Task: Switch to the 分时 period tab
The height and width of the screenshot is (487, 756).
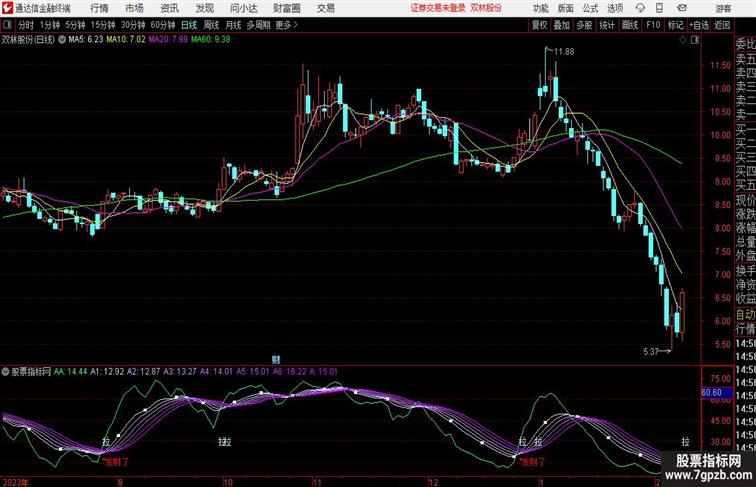Action: coord(26,25)
